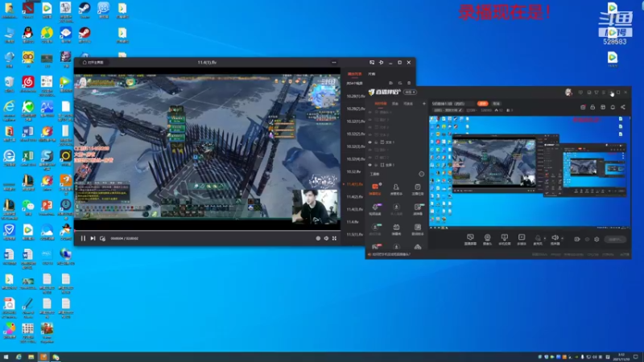
Task: Add phone screen source from bottom toolbar
Action: coord(505,239)
